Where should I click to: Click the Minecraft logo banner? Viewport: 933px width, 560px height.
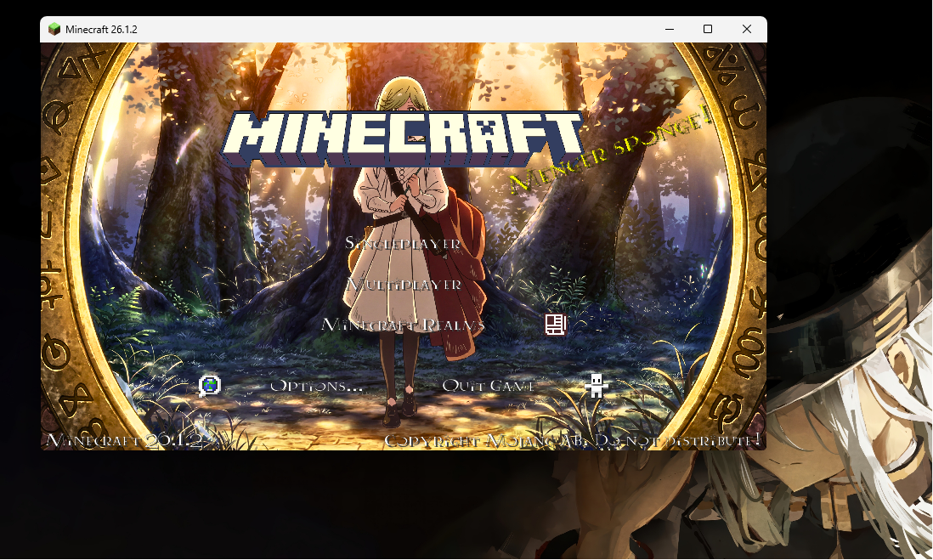click(x=403, y=138)
